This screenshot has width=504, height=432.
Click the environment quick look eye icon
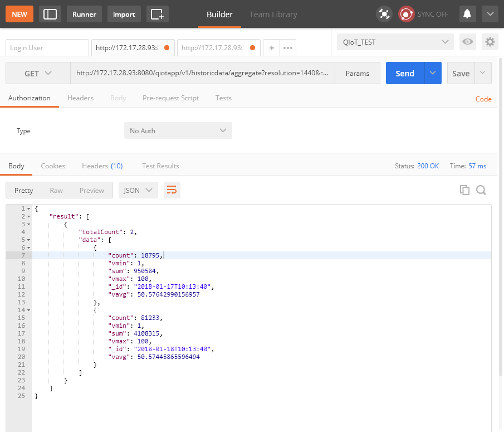(468, 42)
